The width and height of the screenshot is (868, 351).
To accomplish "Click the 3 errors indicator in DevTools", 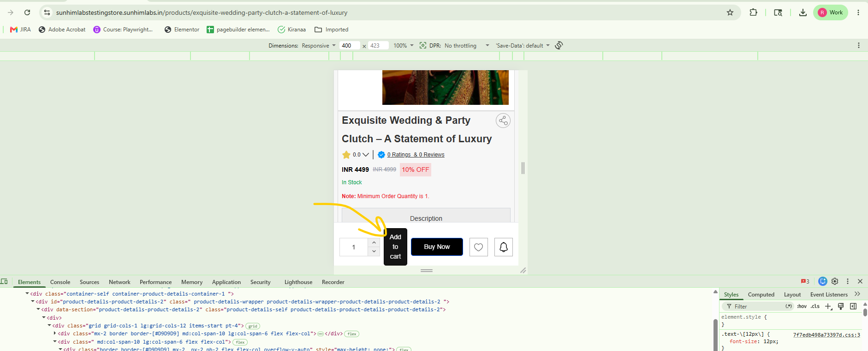I will tap(805, 281).
